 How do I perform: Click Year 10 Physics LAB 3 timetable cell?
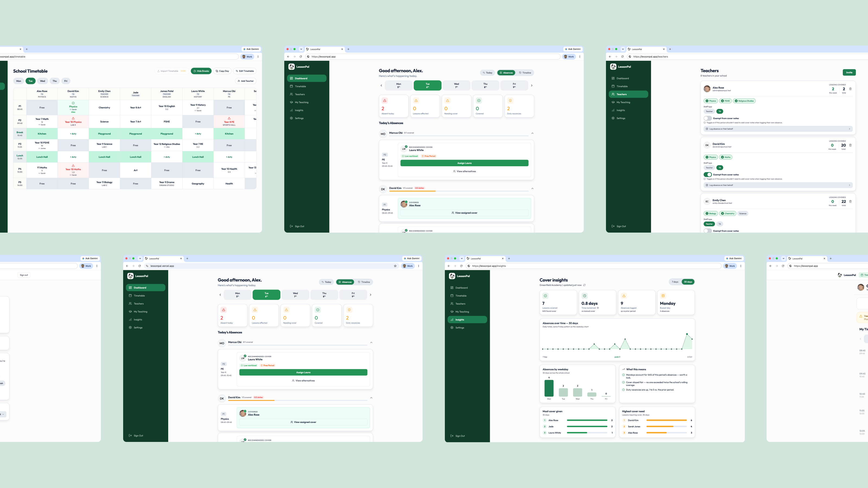pyautogui.click(x=73, y=121)
